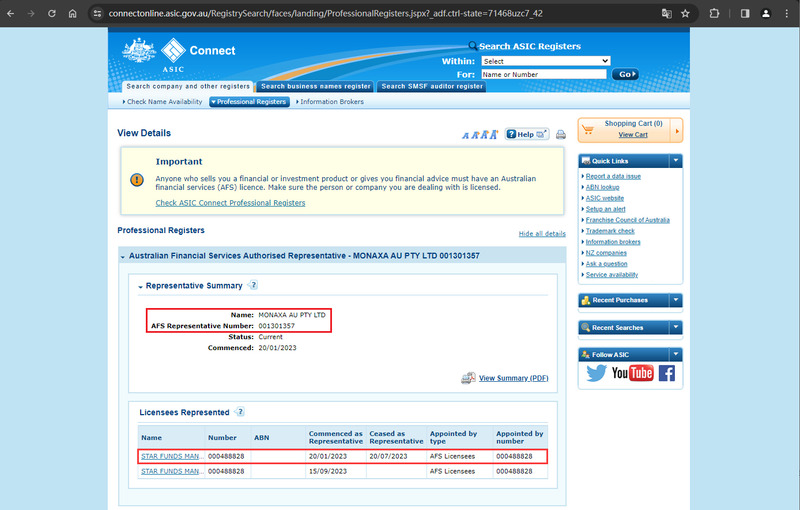The image size is (800, 510).
Task: Open Search company and other registers tab
Action: point(188,87)
